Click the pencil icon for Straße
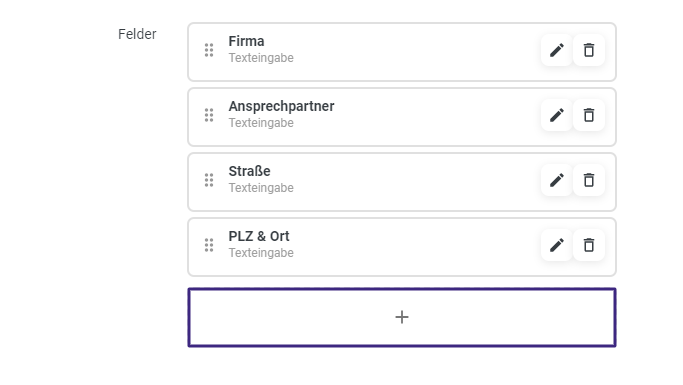Screen dimensions: 683x385 pyautogui.click(x=557, y=180)
